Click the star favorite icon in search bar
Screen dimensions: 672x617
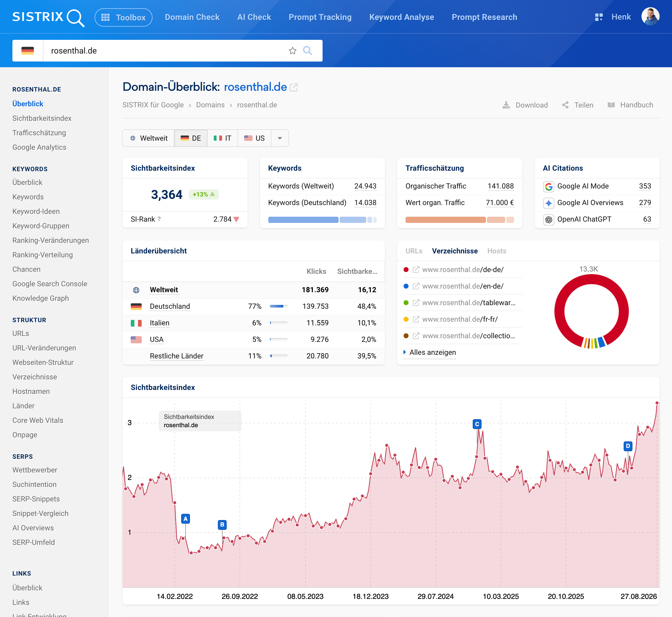[293, 51]
